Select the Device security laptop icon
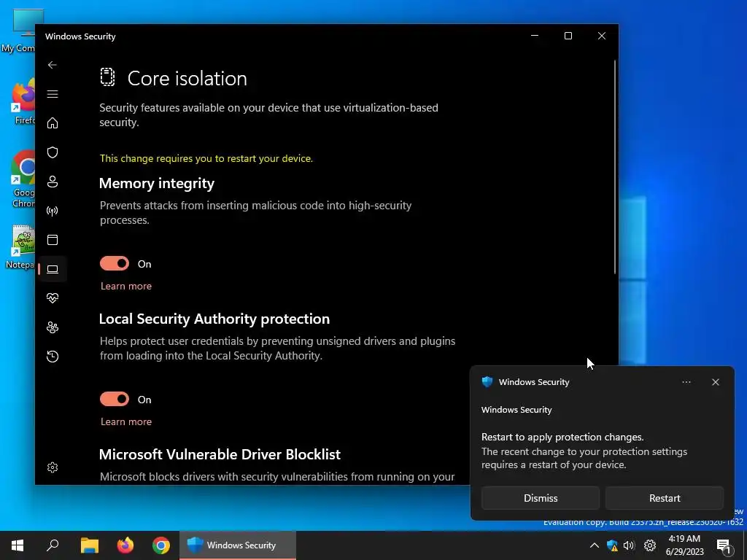747x560 pixels. (x=53, y=269)
